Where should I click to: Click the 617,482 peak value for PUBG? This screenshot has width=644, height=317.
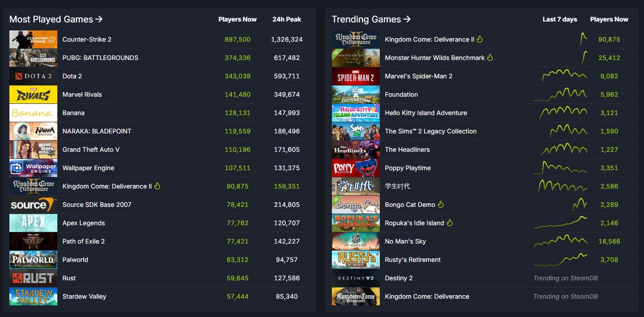coord(287,58)
